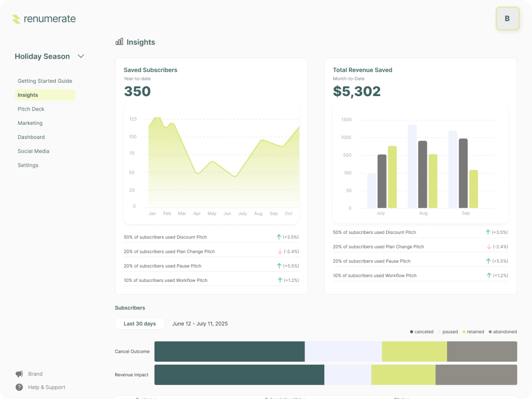Screen dimensions: 532x399
Task: Click up arrow for Workflow Pitch in Total Revenue Saved
Action: click(x=489, y=275)
